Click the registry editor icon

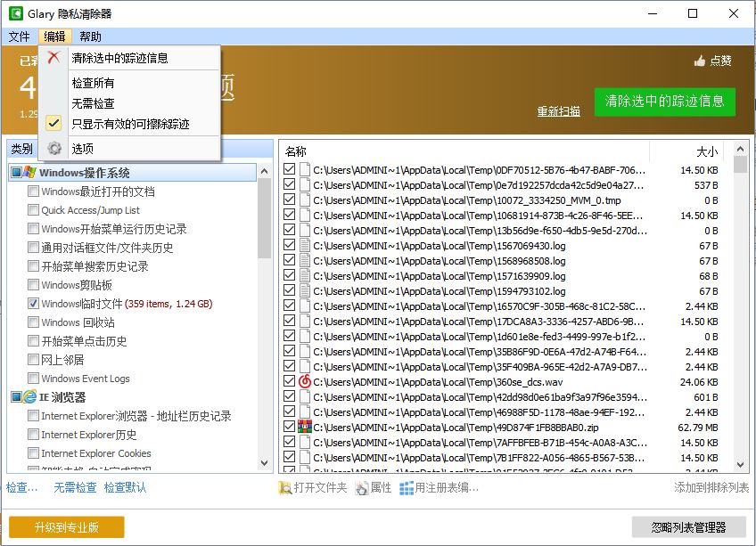[407, 488]
